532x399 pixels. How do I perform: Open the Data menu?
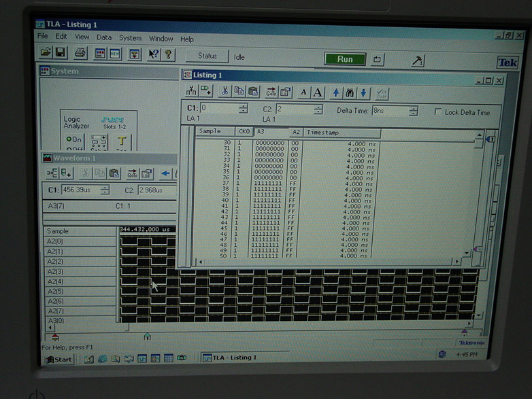[x=104, y=37]
